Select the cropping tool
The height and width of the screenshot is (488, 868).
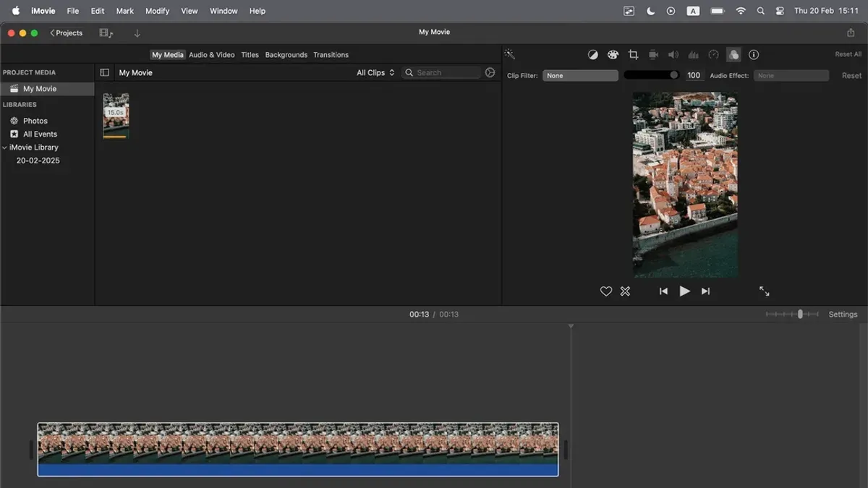click(x=633, y=55)
